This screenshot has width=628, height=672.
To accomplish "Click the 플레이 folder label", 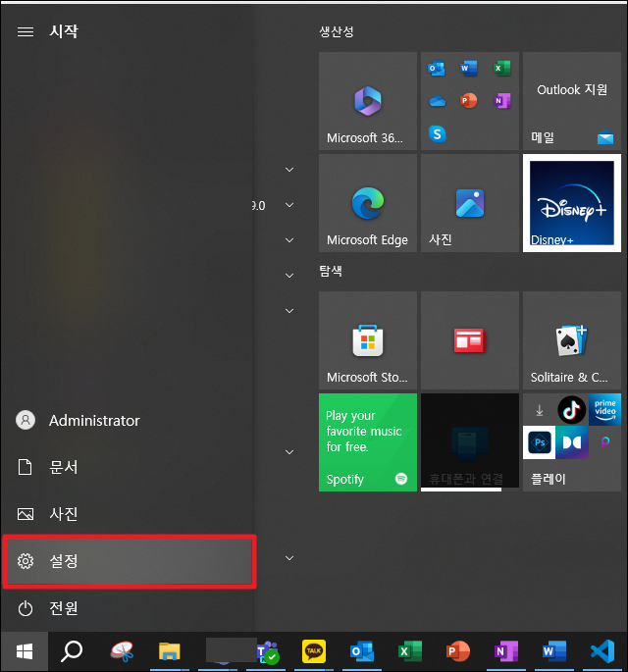I will [549, 479].
